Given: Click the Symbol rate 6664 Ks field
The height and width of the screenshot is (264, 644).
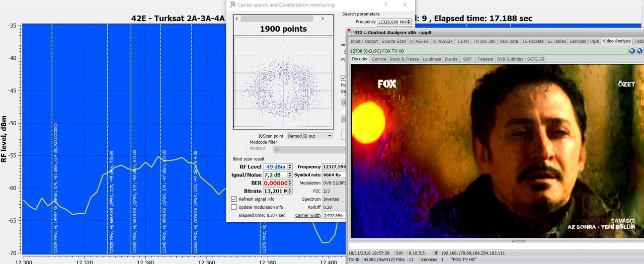Looking at the screenshot, I should click(333, 174).
